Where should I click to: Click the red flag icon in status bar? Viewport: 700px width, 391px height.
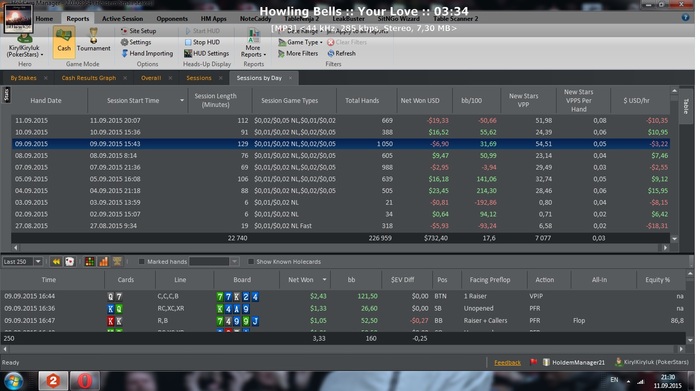coord(533,362)
